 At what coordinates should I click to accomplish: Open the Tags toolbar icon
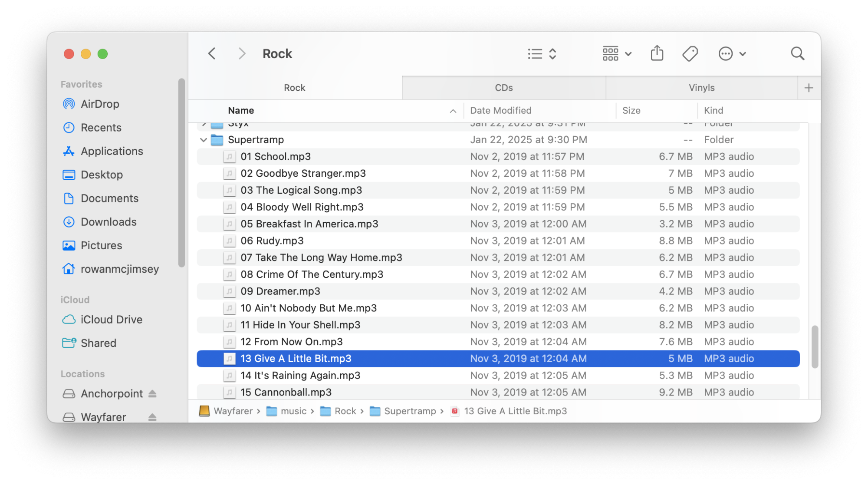[x=690, y=54]
